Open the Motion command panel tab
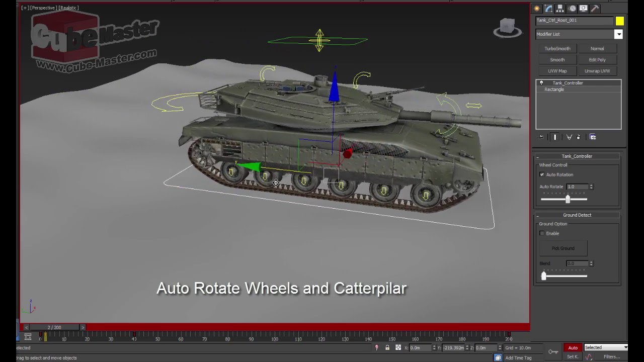Screen dimensions: 644x362 (x=572, y=9)
